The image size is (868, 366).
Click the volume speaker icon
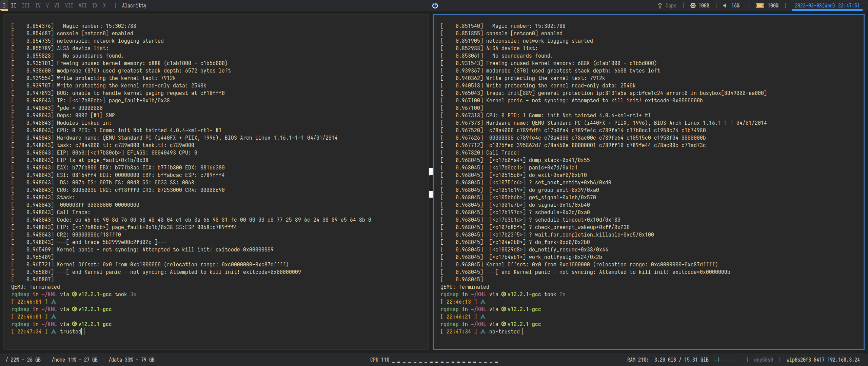(725, 5)
